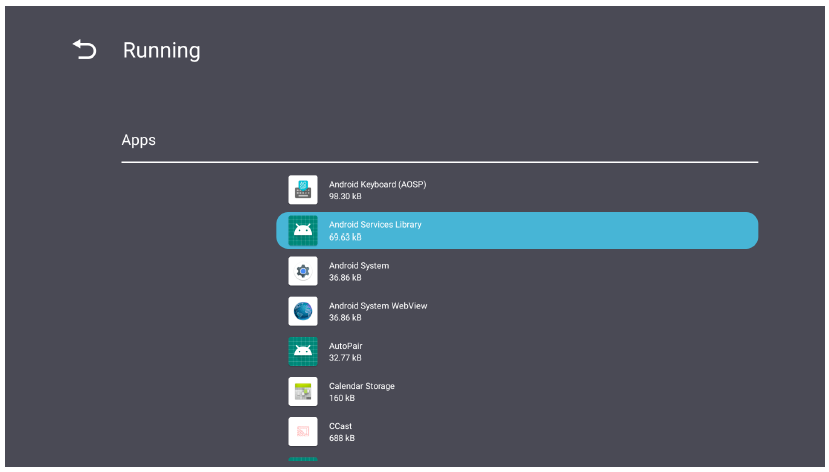Screen dimensions: 829x472
Task: Open the Android System app entry
Action: 517,271
